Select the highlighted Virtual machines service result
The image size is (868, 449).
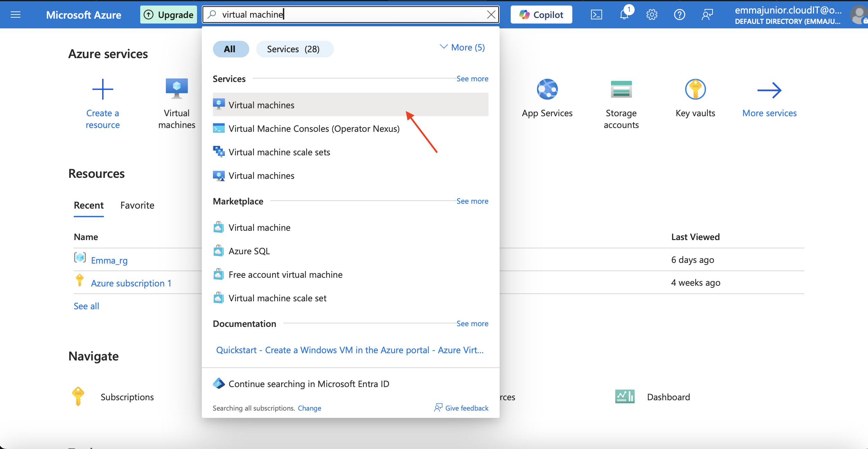click(x=350, y=105)
